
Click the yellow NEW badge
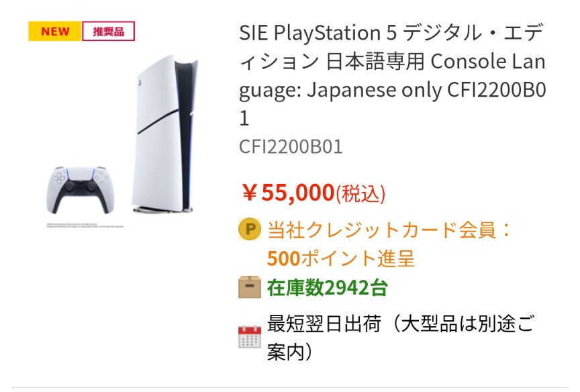[54, 32]
